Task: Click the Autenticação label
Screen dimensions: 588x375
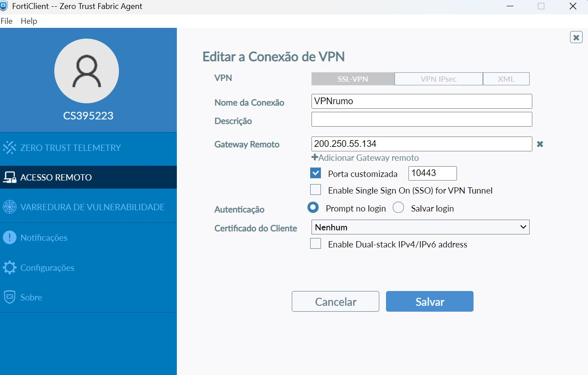Action: click(239, 210)
